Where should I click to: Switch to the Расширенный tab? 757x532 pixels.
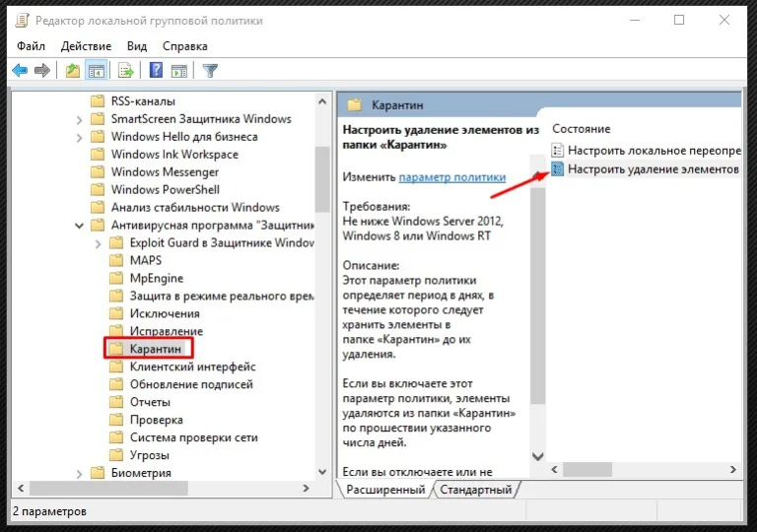coord(385,490)
